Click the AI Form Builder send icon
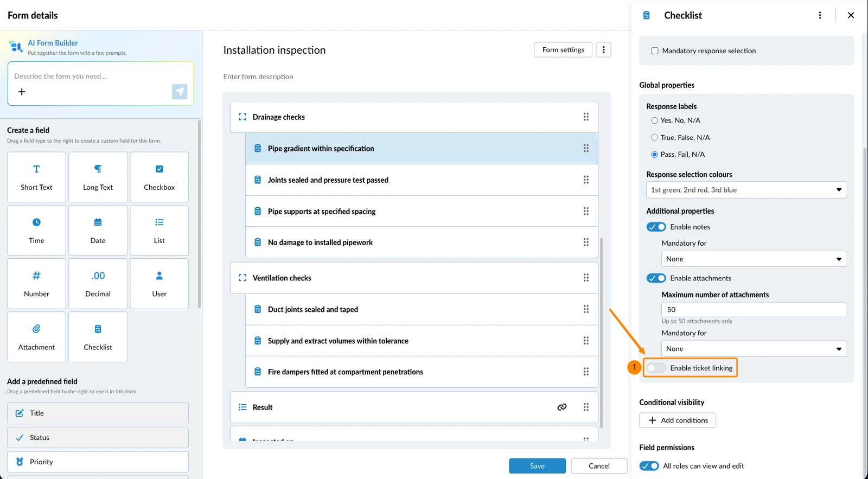 click(180, 92)
